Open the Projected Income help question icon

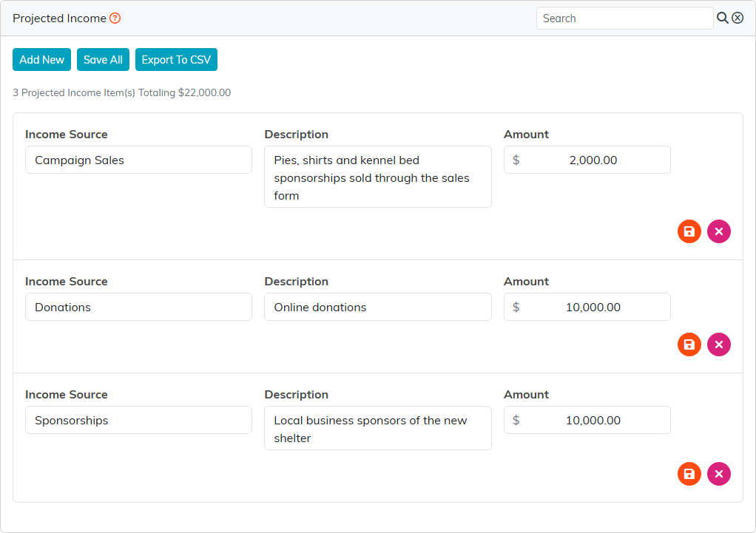115,18
